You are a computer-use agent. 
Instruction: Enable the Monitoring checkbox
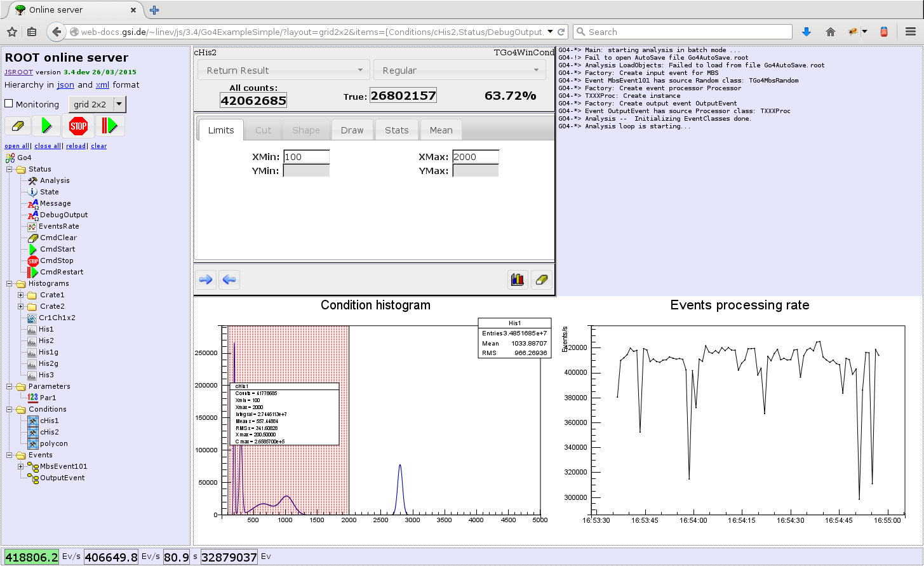(x=9, y=104)
